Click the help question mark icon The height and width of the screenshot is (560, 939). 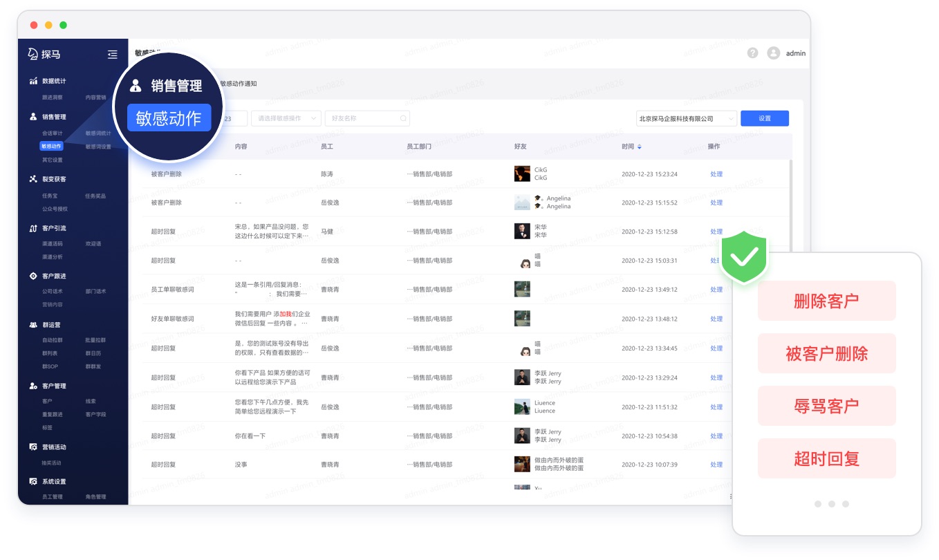coord(752,53)
